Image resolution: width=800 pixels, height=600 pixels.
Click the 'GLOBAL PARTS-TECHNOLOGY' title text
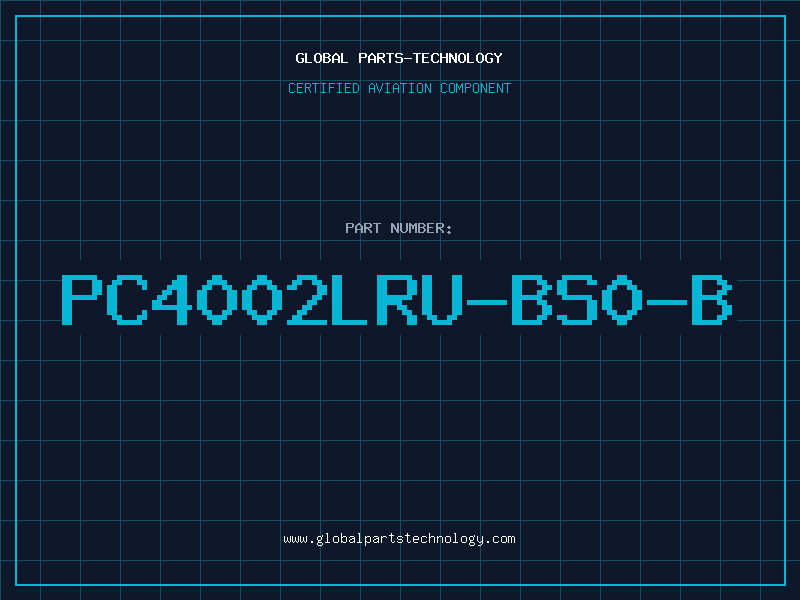coord(399,58)
